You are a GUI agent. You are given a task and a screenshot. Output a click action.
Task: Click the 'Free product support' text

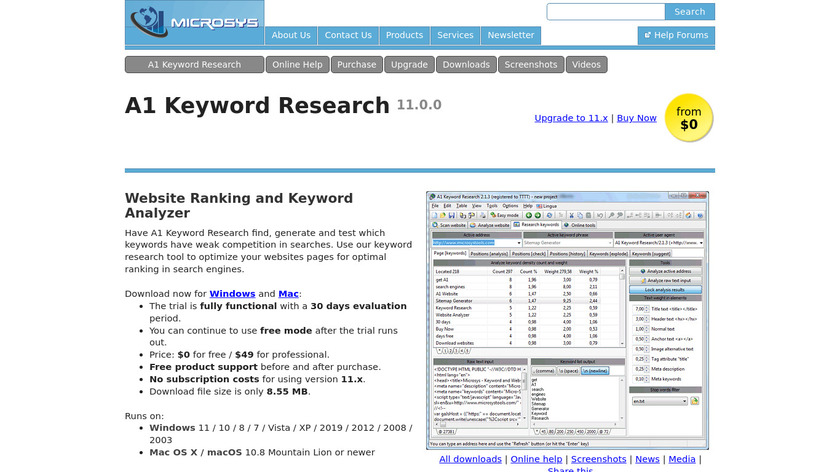tap(204, 367)
